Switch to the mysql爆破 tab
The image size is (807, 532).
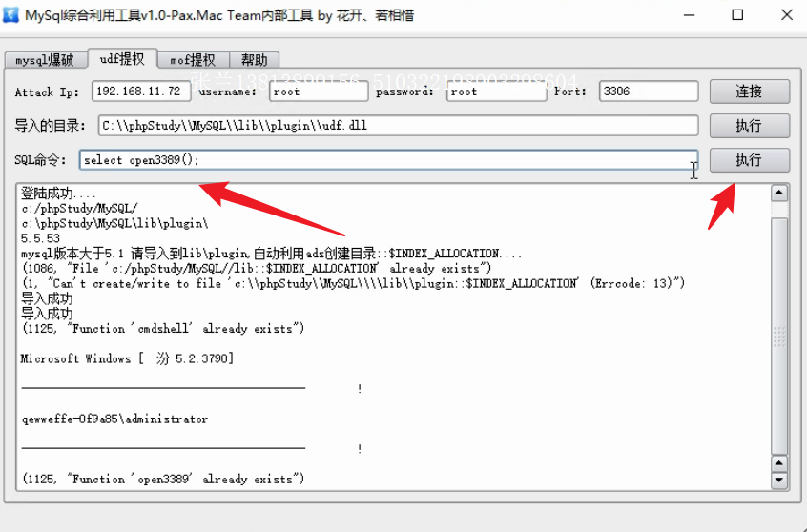[45, 60]
